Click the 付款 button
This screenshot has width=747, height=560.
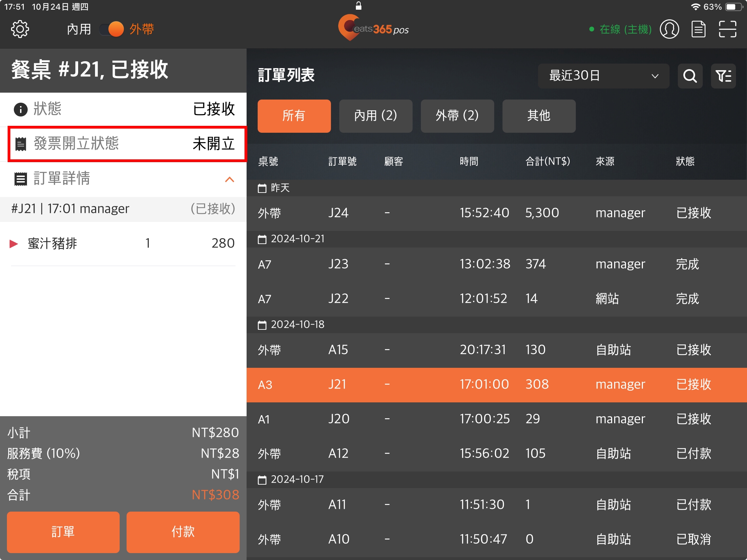(183, 532)
